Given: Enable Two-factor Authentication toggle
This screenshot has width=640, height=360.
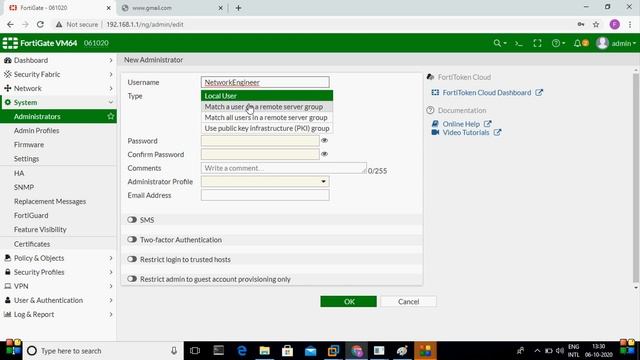Looking at the screenshot, I should point(132,240).
